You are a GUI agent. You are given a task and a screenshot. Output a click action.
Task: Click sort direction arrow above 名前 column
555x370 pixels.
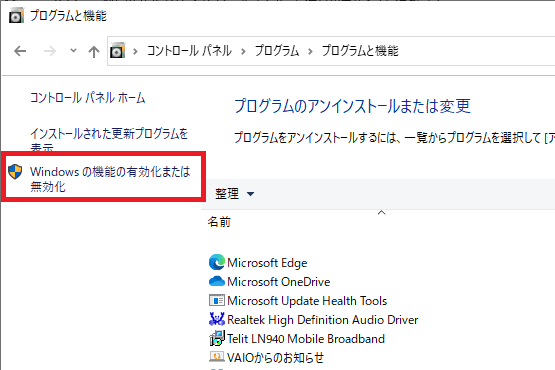coord(381,212)
